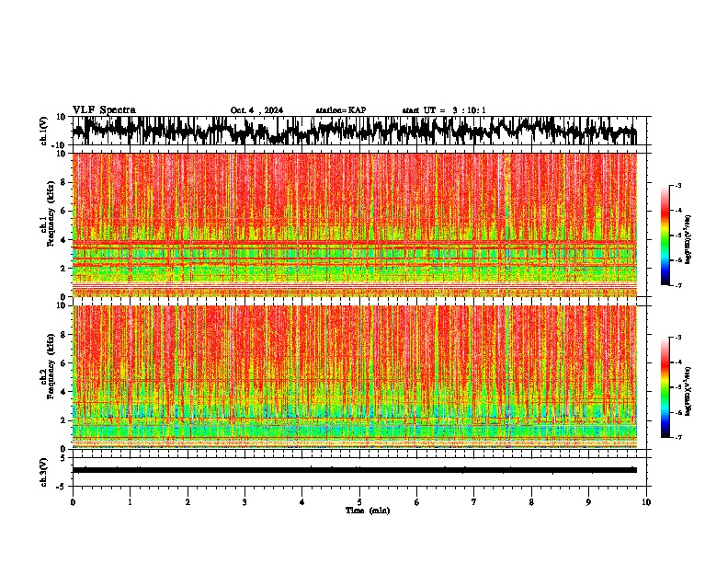Screen dimensions: 728x563
Task: Click the '2' kHz tick on ch.2 spectrogram
Action: click(63, 420)
